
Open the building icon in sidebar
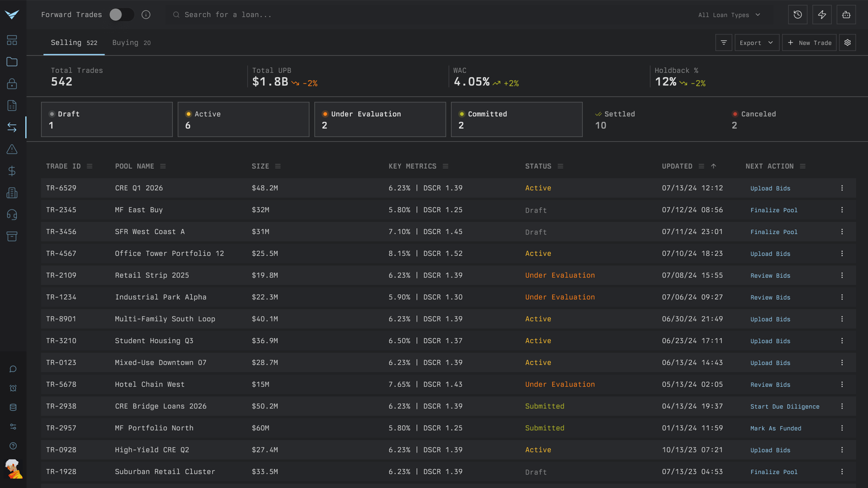coord(12,193)
